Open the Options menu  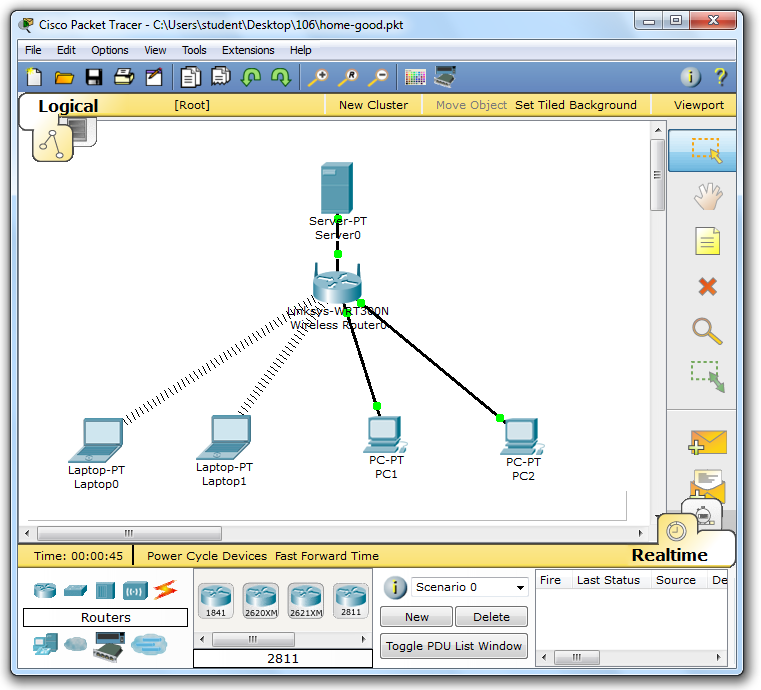(110, 50)
